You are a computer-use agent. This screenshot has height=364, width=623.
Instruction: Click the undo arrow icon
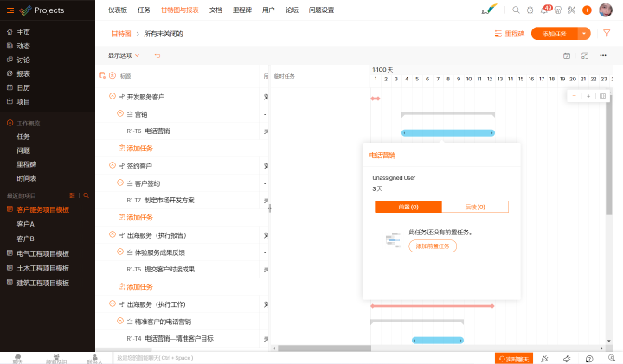(157, 55)
